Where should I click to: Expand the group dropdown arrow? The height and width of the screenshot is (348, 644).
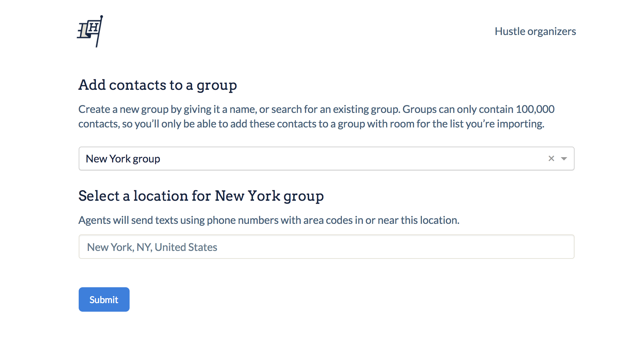pyautogui.click(x=564, y=159)
